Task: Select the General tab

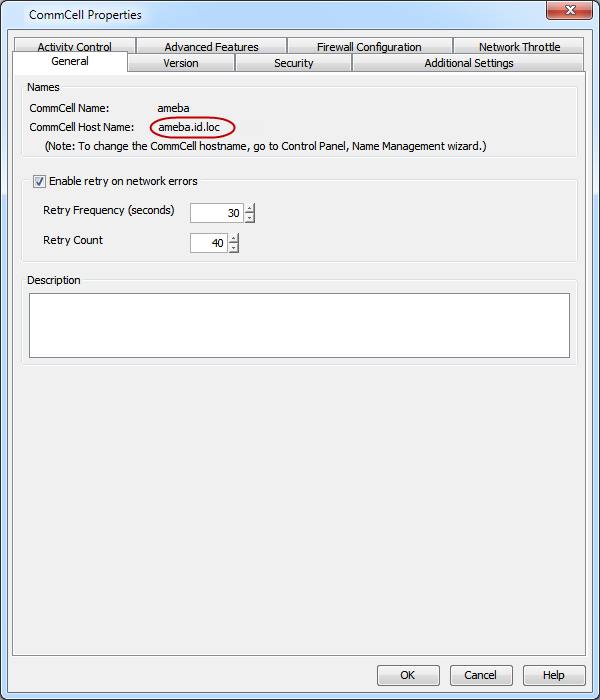Action: pyautogui.click(x=70, y=62)
